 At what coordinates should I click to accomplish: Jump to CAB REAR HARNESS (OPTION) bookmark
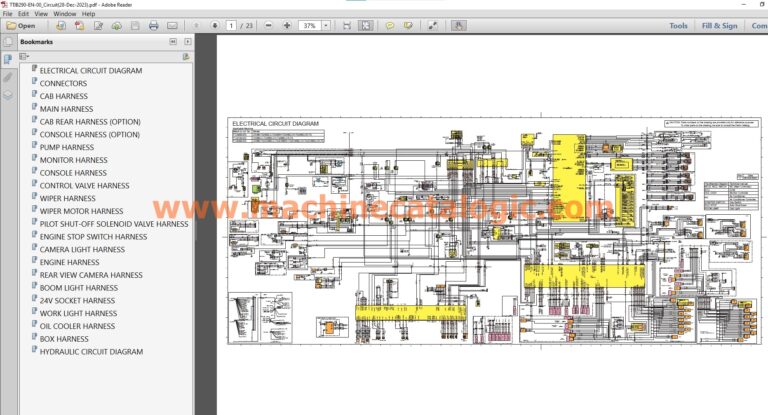pos(90,122)
